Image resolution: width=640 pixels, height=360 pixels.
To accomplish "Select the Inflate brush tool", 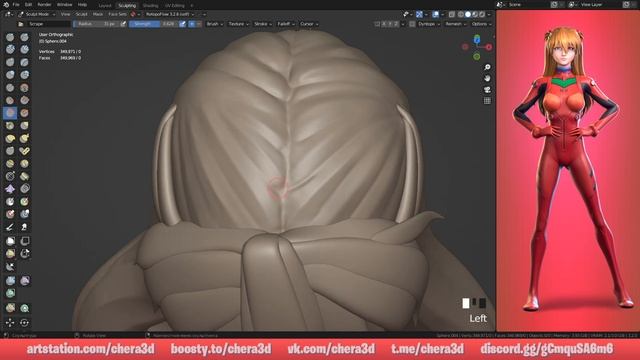I will click(10, 75).
